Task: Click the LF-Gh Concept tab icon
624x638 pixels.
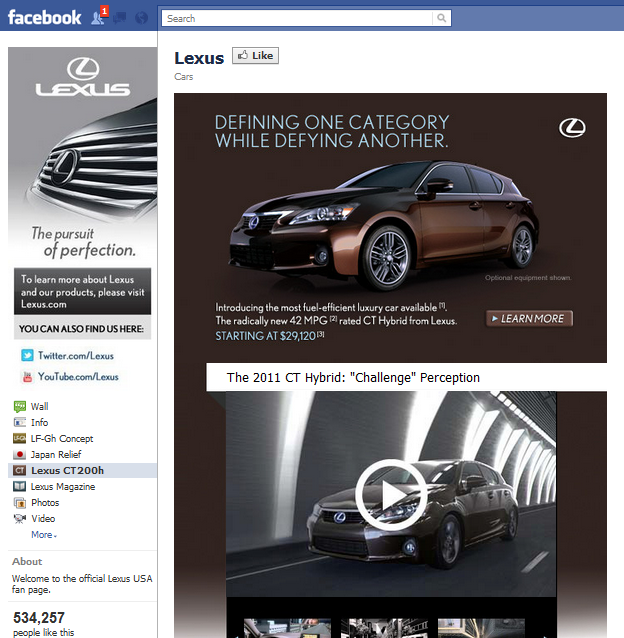Action: [x=20, y=438]
